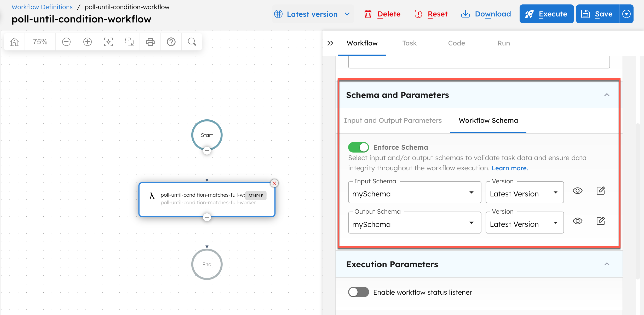Click the Execute button
The image size is (644, 315).
[x=546, y=14]
